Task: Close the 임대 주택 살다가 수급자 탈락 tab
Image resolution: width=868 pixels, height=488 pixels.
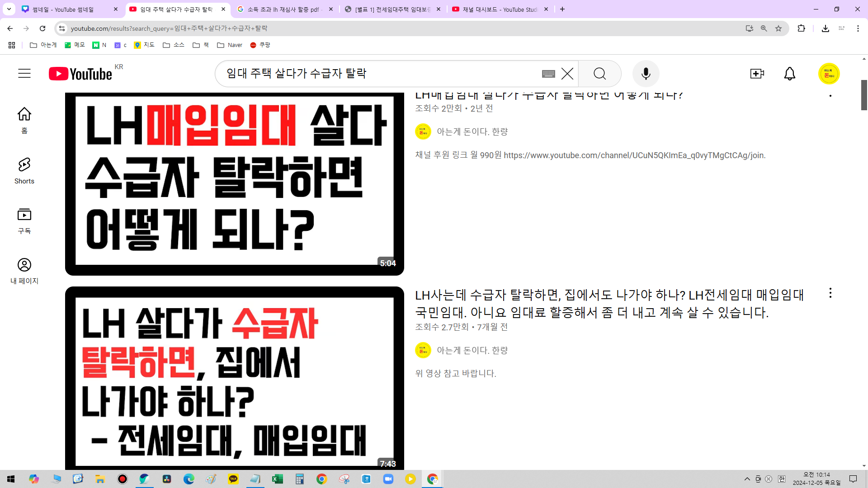Action: click(223, 9)
